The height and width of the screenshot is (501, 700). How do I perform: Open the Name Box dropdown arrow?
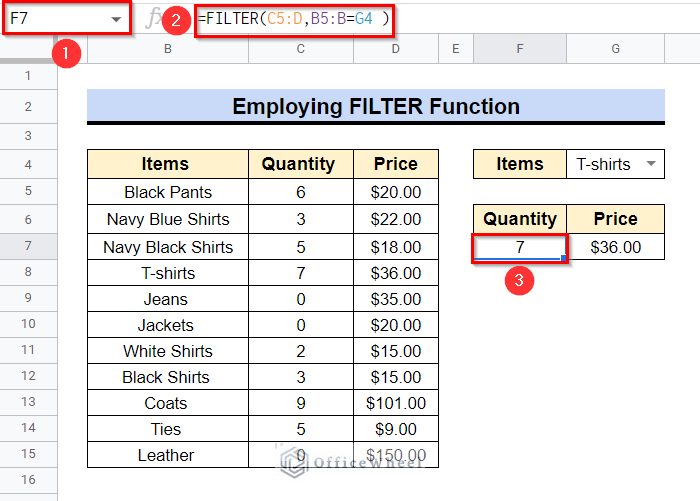[x=116, y=19]
